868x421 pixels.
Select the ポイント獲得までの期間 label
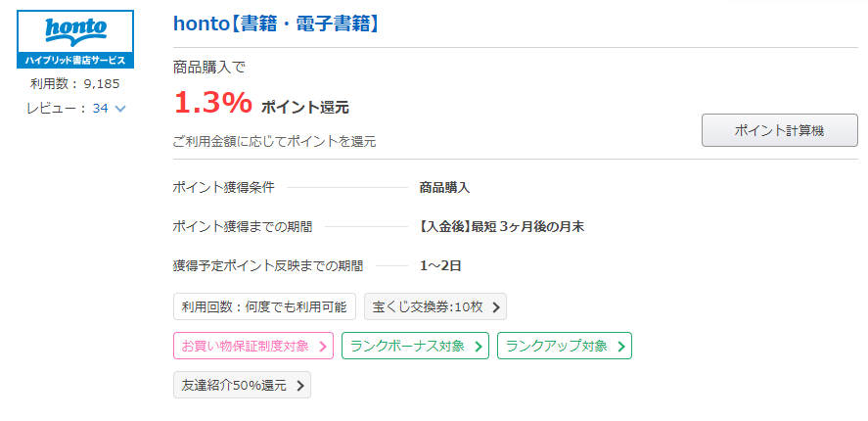pos(242,226)
